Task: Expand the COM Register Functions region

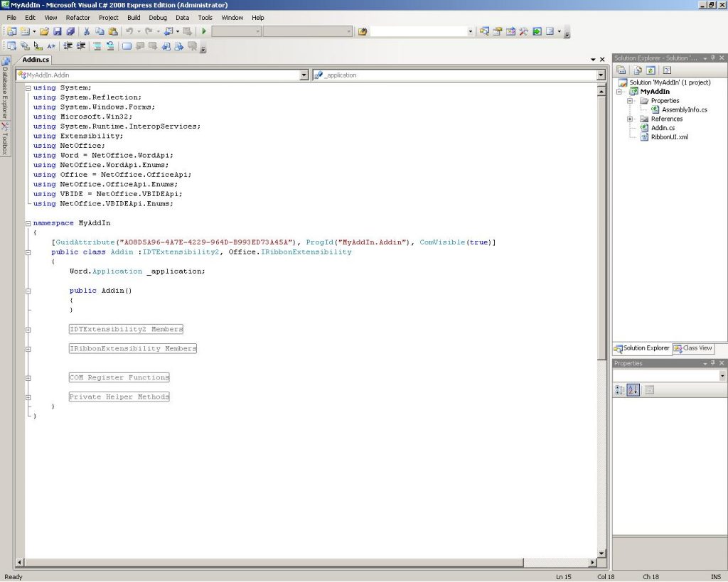Action: (x=28, y=378)
